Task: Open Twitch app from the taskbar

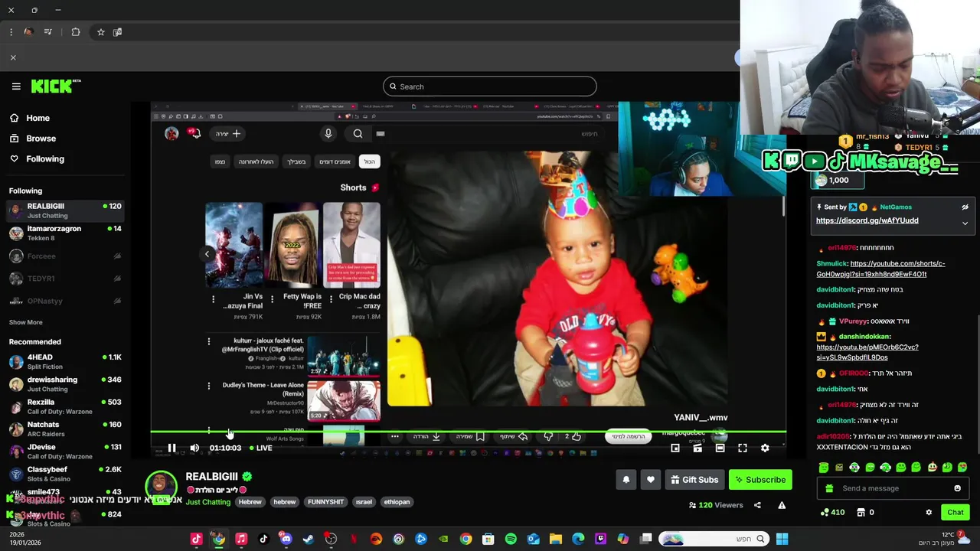Action: click(x=600, y=539)
